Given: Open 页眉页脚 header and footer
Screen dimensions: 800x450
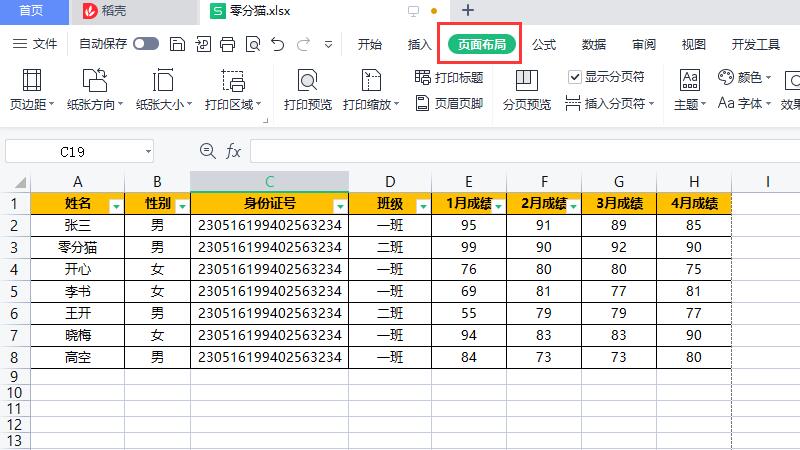Looking at the screenshot, I should point(448,102).
